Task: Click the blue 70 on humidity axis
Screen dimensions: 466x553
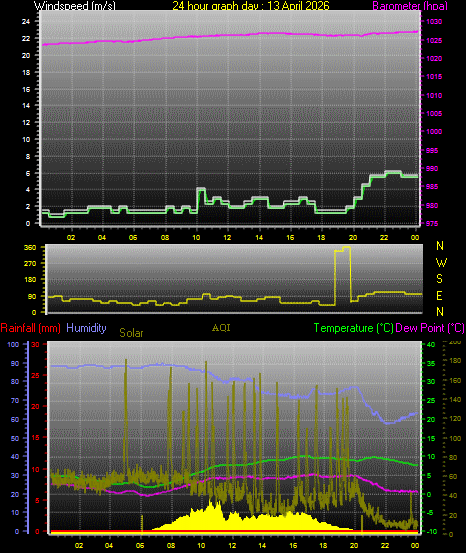Action: 15,401
